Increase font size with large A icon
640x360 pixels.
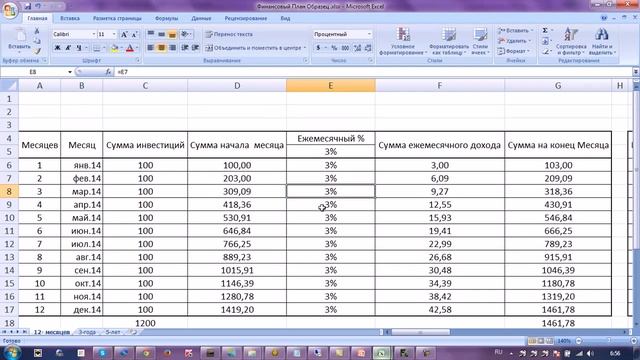click(x=124, y=35)
